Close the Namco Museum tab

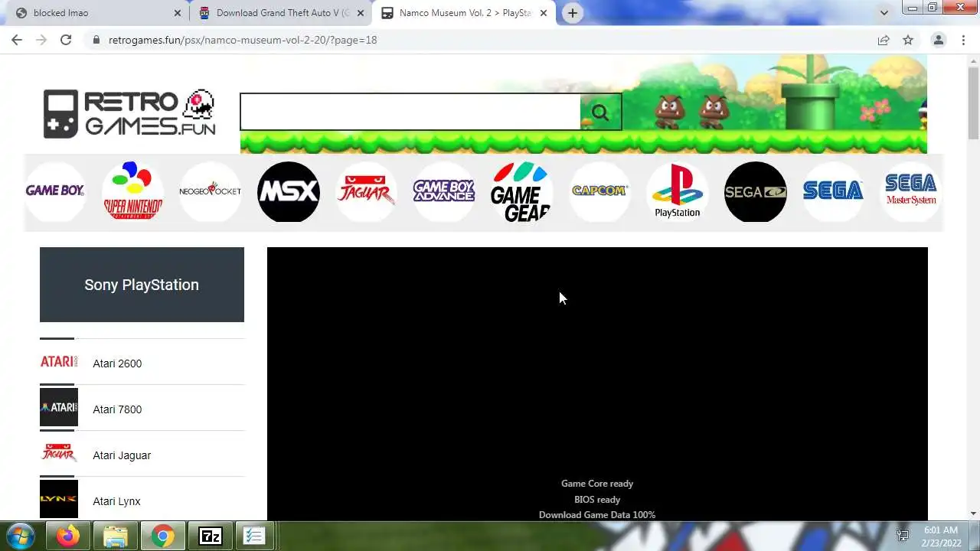[544, 13]
